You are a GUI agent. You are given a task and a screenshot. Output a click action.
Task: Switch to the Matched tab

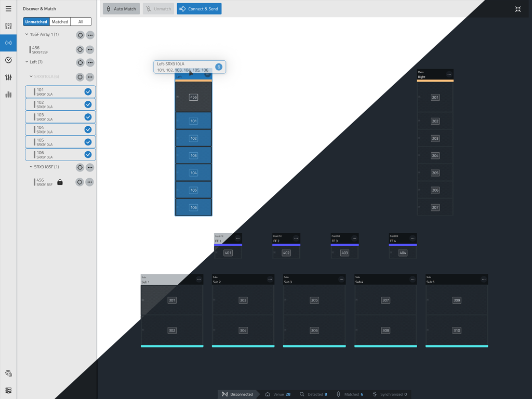(x=61, y=21)
